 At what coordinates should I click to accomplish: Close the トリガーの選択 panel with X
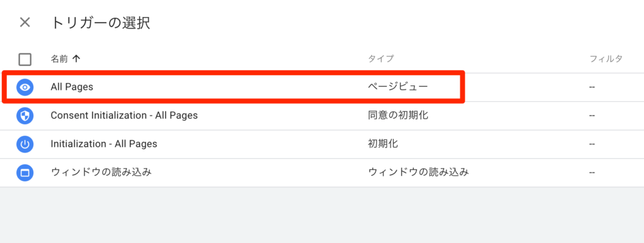point(25,23)
